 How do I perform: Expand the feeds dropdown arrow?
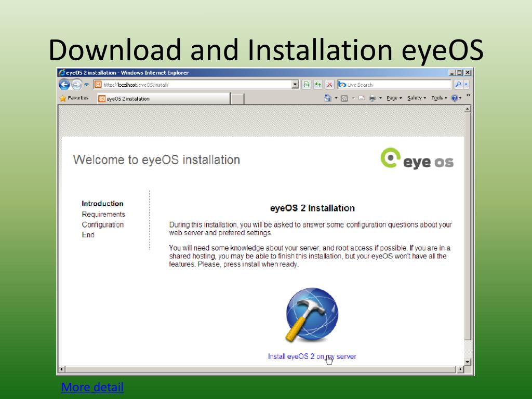tap(353, 98)
